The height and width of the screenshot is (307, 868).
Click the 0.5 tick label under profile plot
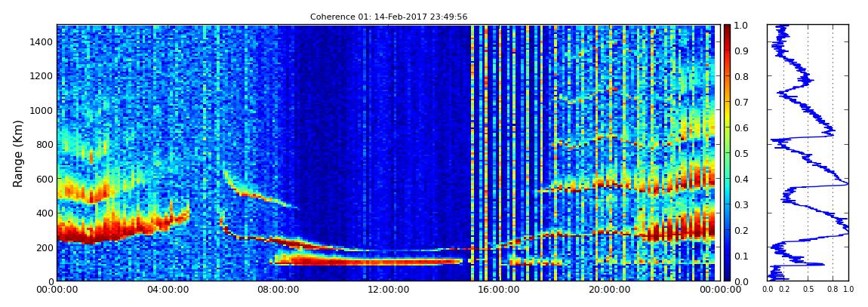(808, 290)
